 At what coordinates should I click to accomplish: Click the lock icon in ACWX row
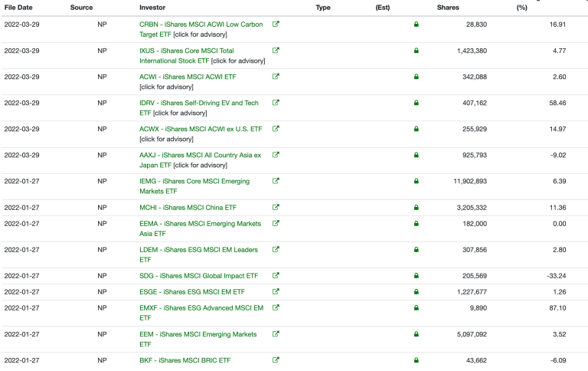tap(416, 130)
